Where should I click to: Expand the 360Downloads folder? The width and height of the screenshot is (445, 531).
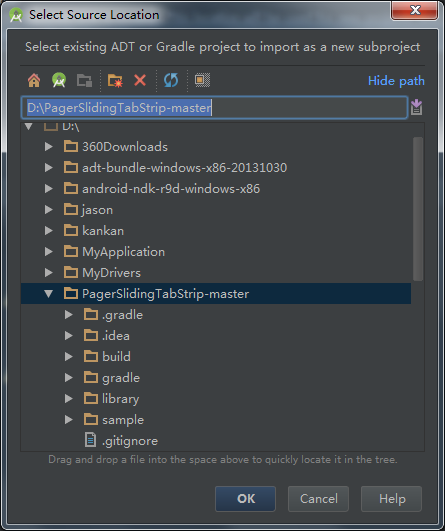pyautogui.click(x=49, y=147)
